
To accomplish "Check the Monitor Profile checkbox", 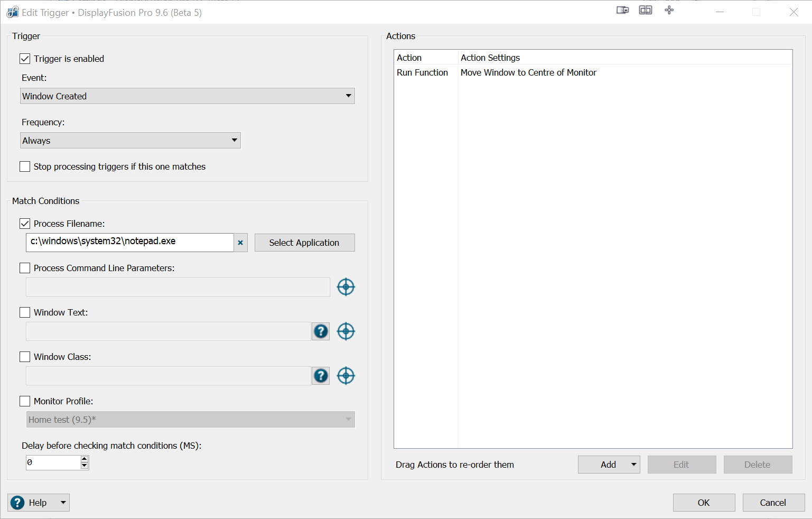I will point(25,401).
